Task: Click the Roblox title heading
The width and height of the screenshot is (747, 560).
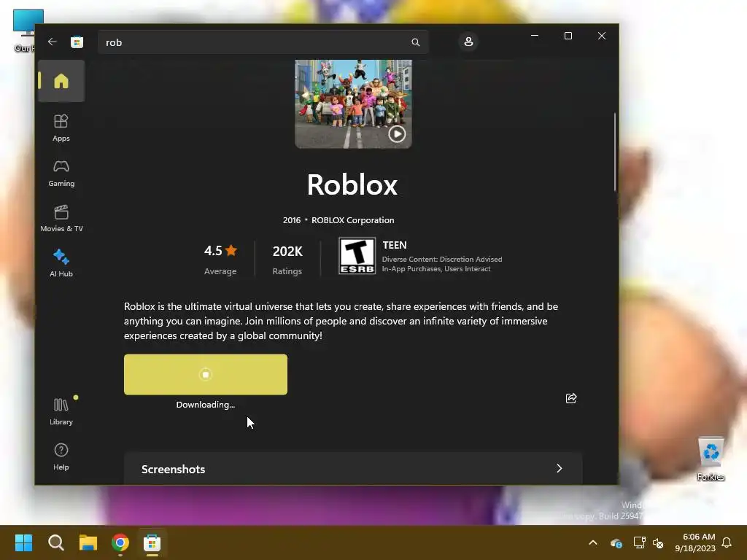Action: tap(352, 184)
